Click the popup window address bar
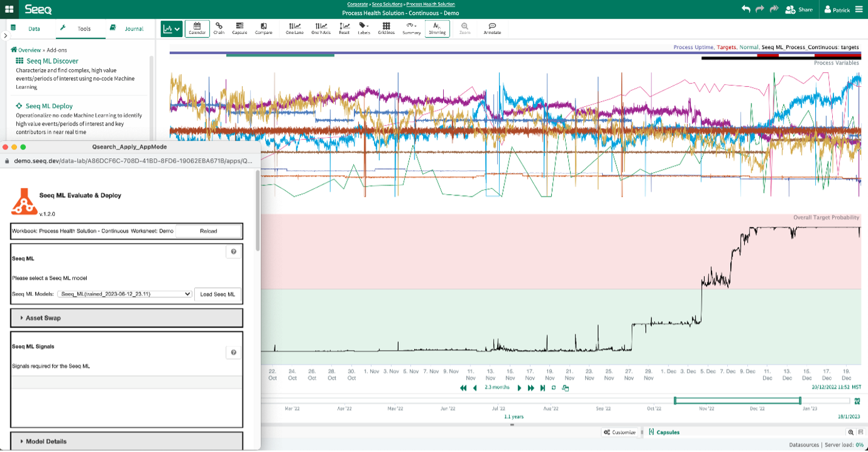This screenshot has height=452, width=868. coord(130,161)
